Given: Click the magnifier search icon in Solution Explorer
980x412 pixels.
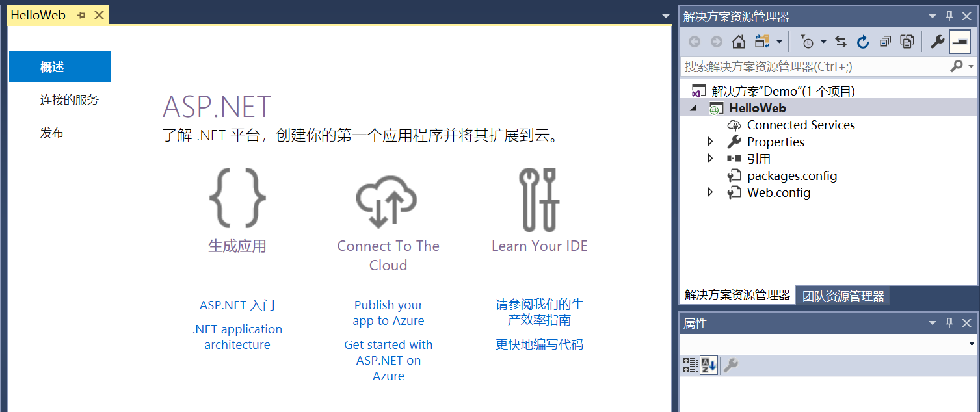Looking at the screenshot, I should click(956, 66).
